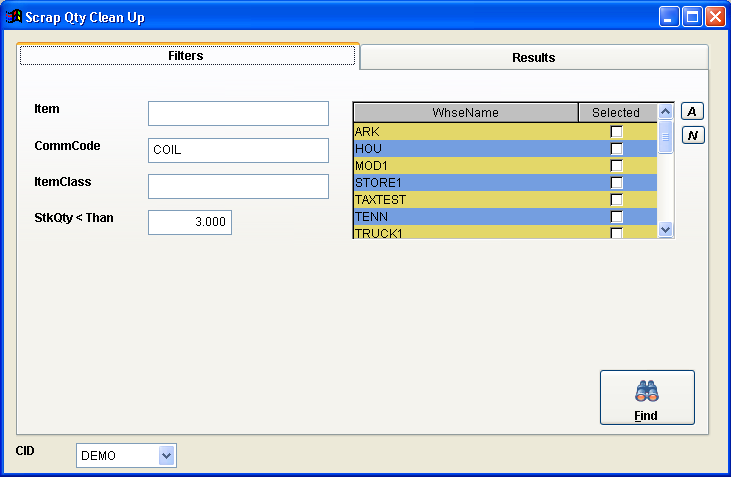Maximize the Scrap Qty Clean Up window
Image resolution: width=731 pixels, height=477 pixels.
tap(691, 17)
